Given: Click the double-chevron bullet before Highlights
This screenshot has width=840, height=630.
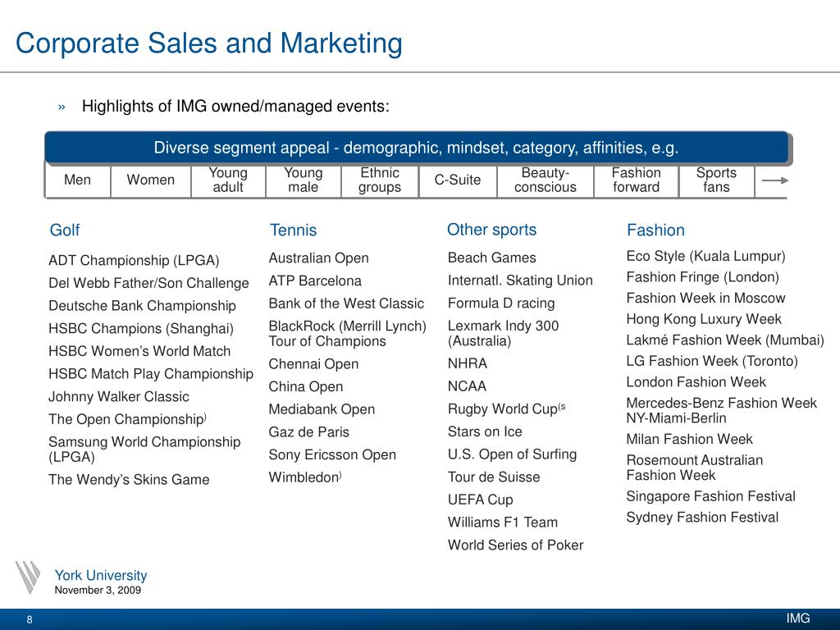Looking at the screenshot, I should pos(62,107).
